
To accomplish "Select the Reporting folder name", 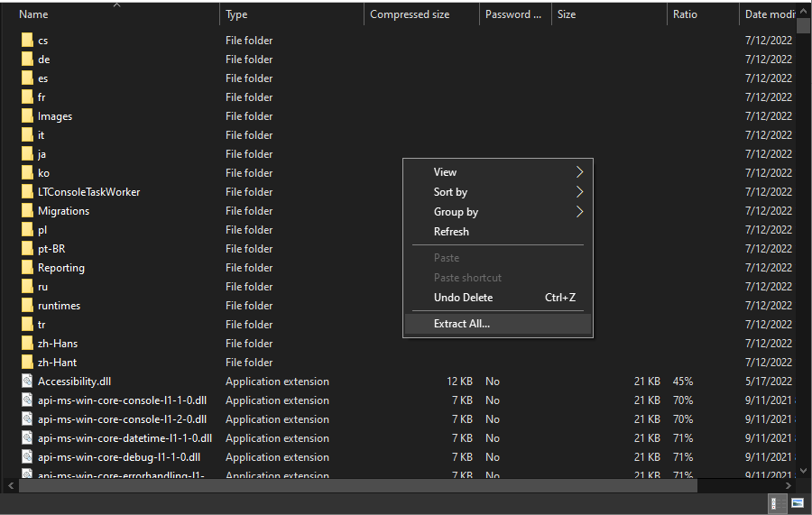I will [x=61, y=268].
